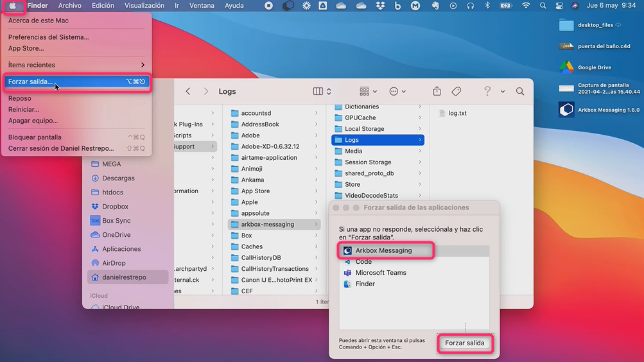Open the Apple menu logo
The height and width of the screenshot is (362, 644).
tap(13, 6)
